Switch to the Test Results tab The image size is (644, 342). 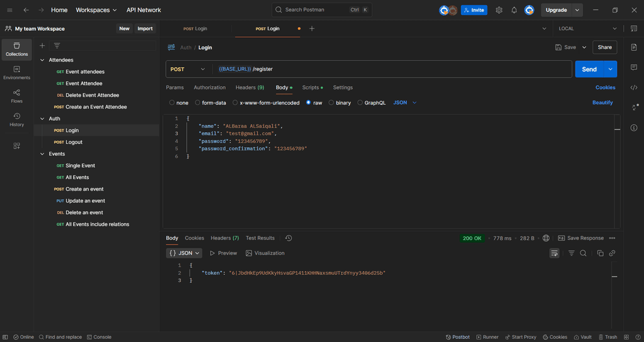click(260, 238)
